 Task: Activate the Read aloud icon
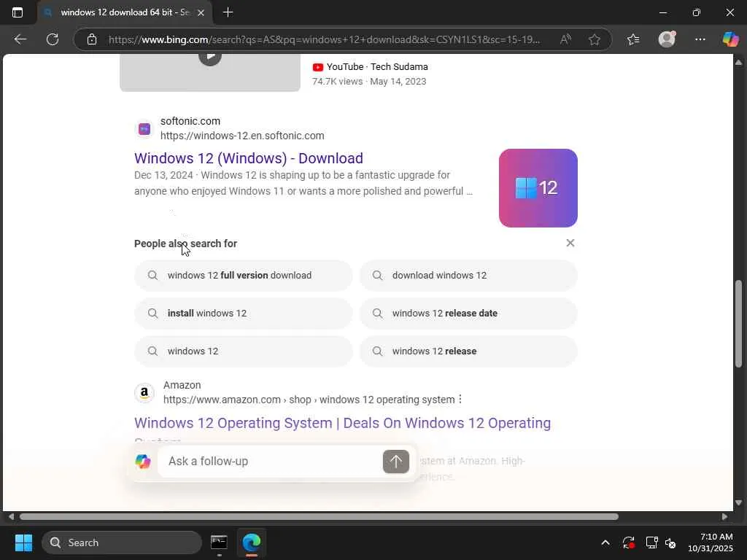(x=565, y=39)
